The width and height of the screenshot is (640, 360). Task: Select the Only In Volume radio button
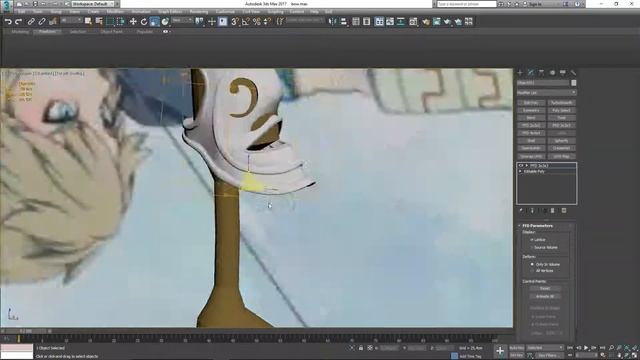point(532,264)
